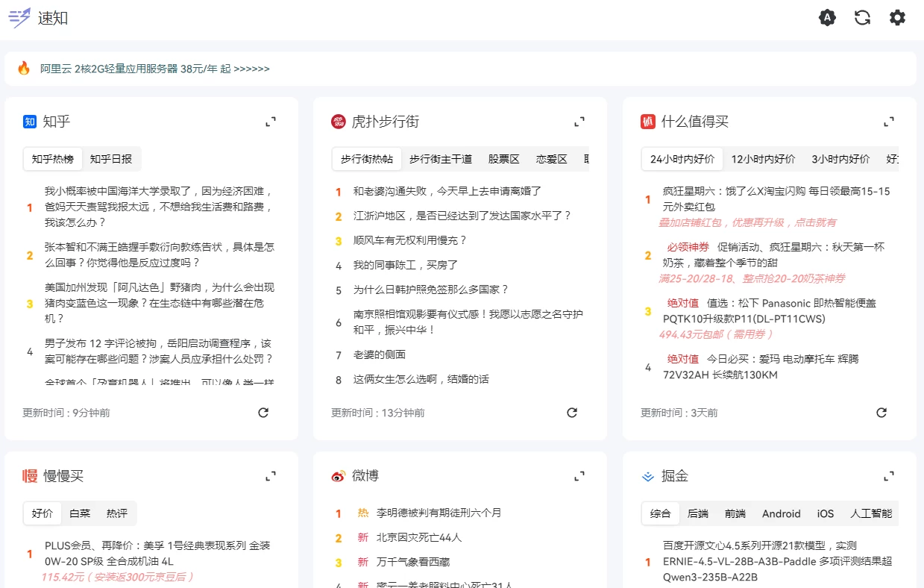The image size is (924, 588).
Task: Refresh the 知乎 card content
Action: [x=263, y=412]
